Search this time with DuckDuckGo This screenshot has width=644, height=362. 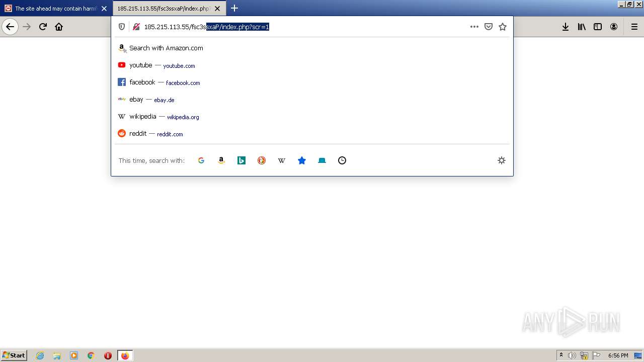(x=262, y=160)
